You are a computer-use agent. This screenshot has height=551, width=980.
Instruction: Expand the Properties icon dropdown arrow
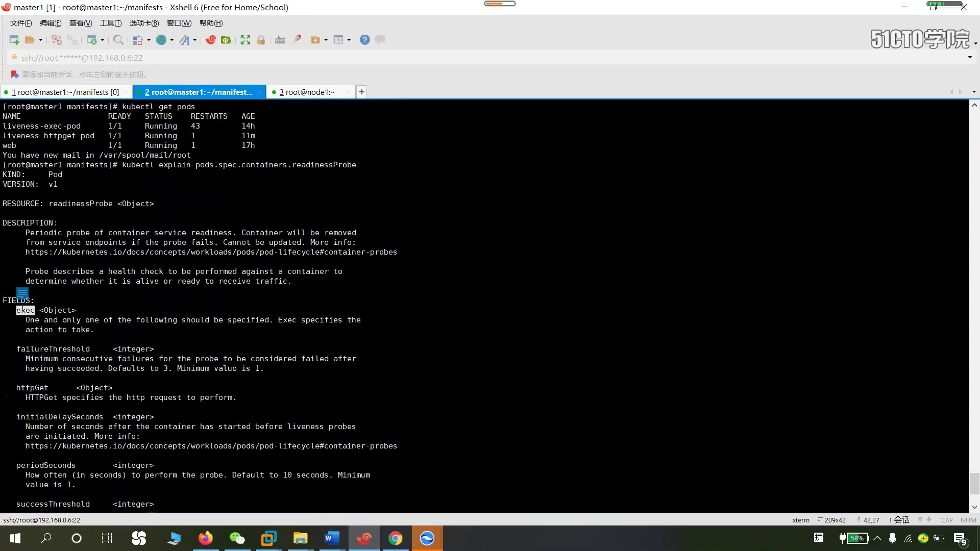point(103,40)
